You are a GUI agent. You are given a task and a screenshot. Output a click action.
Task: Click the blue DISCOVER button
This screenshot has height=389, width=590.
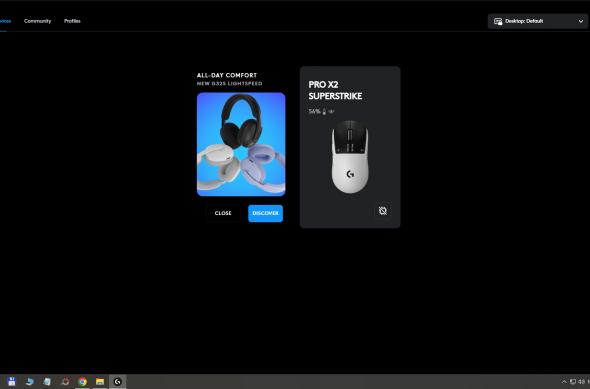click(265, 213)
